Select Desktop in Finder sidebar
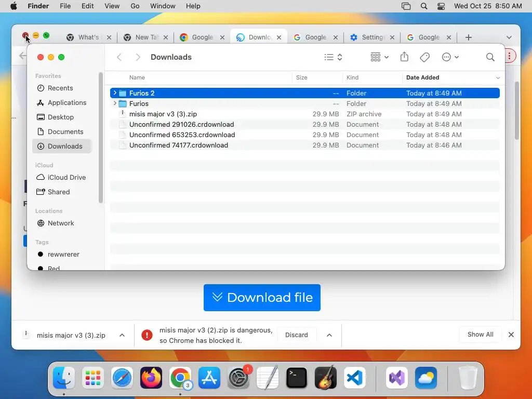 (x=62, y=117)
